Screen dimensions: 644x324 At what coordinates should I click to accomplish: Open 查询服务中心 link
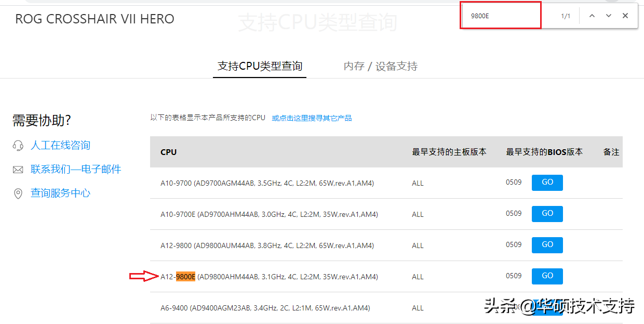click(60, 193)
